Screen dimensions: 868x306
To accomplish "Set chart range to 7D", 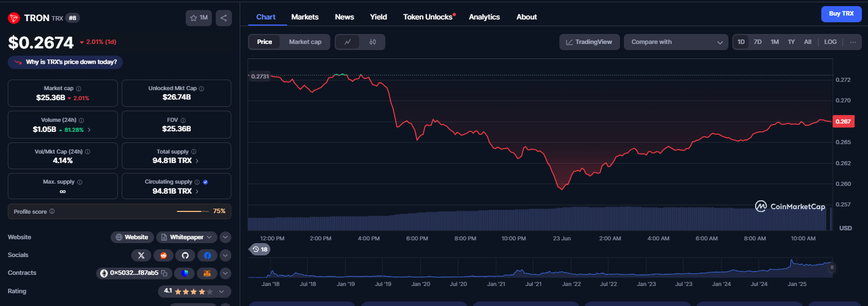I will coord(757,42).
